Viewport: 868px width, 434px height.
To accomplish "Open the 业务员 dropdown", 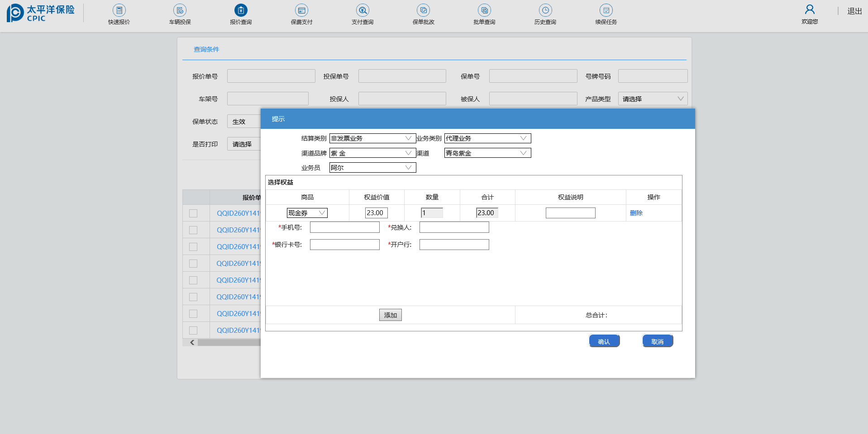I will tap(372, 168).
